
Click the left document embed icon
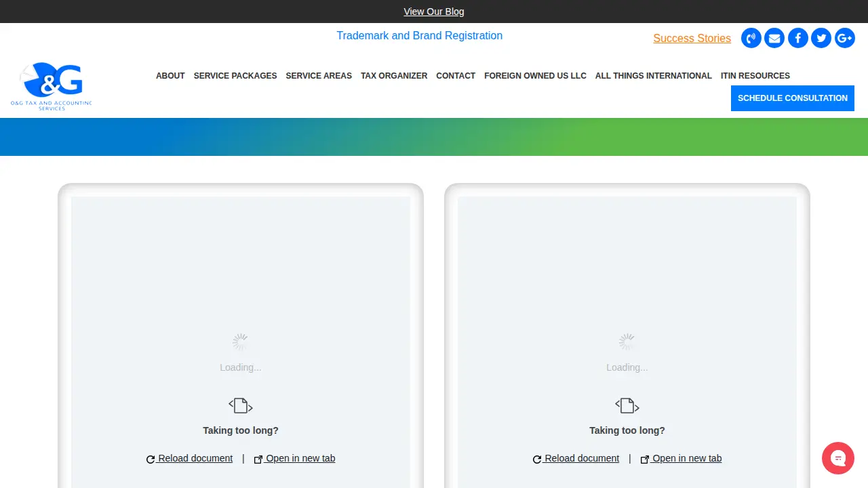[x=241, y=406]
